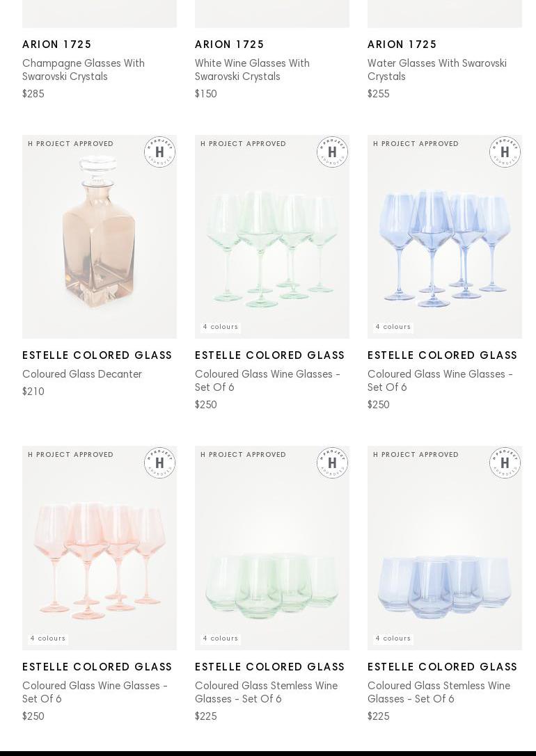Click the H badge on green stemmed wine glasses
The width and height of the screenshot is (536, 756).
pos(332,152)
